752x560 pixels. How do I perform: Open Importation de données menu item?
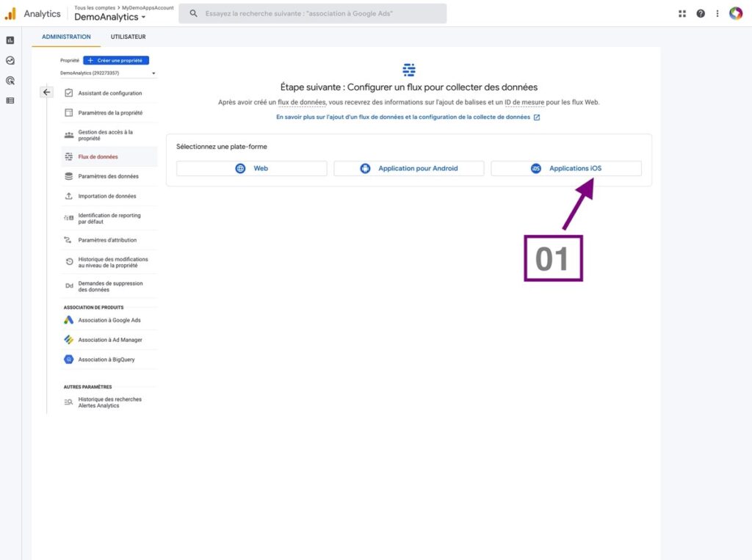click(x=109, y=196)
